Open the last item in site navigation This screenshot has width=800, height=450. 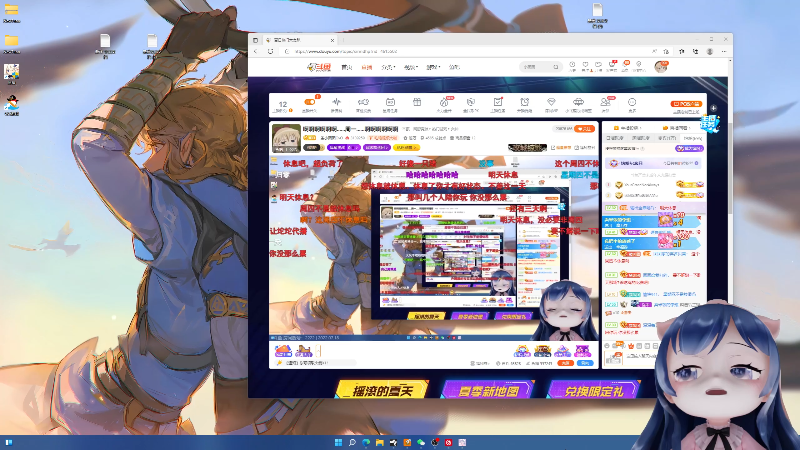pyautogui.click(x=454, y=67)
